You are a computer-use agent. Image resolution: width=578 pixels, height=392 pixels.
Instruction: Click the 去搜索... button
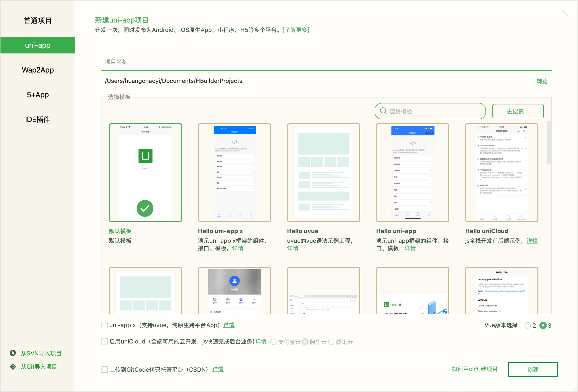(518, 111)
